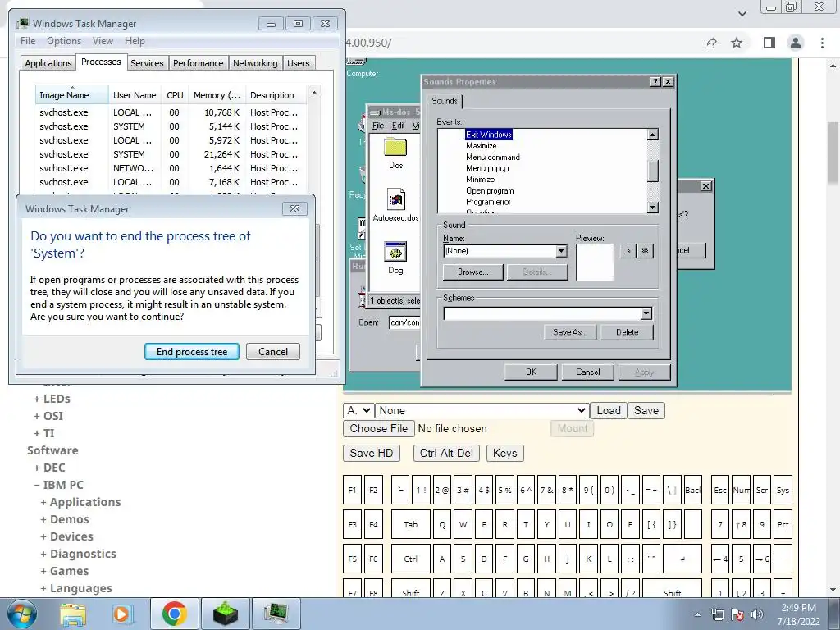Expand the DEC tree item

click(49, 468)
